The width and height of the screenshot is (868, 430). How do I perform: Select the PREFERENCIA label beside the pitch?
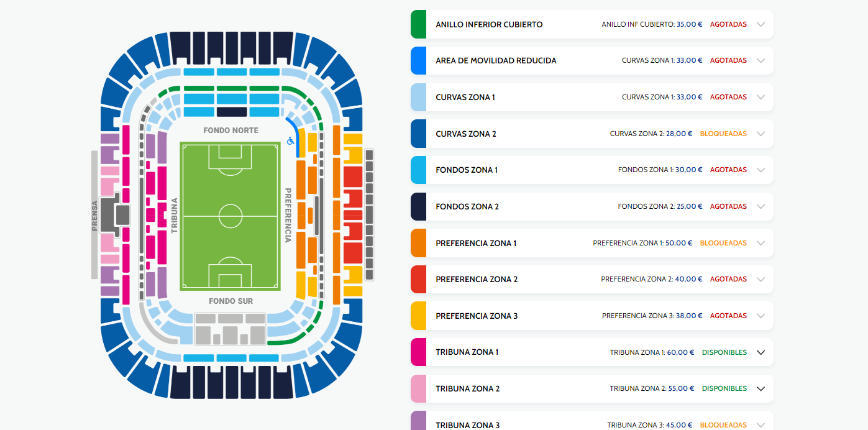coord(288,215)
